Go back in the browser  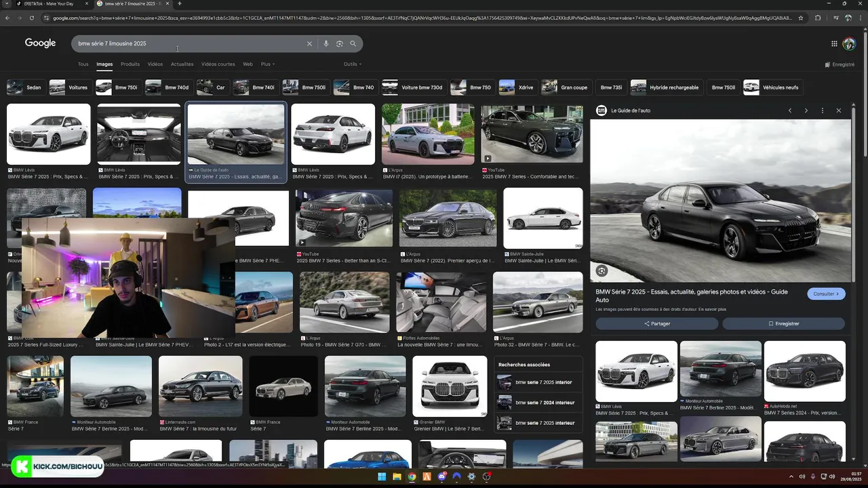coord(7,18)
